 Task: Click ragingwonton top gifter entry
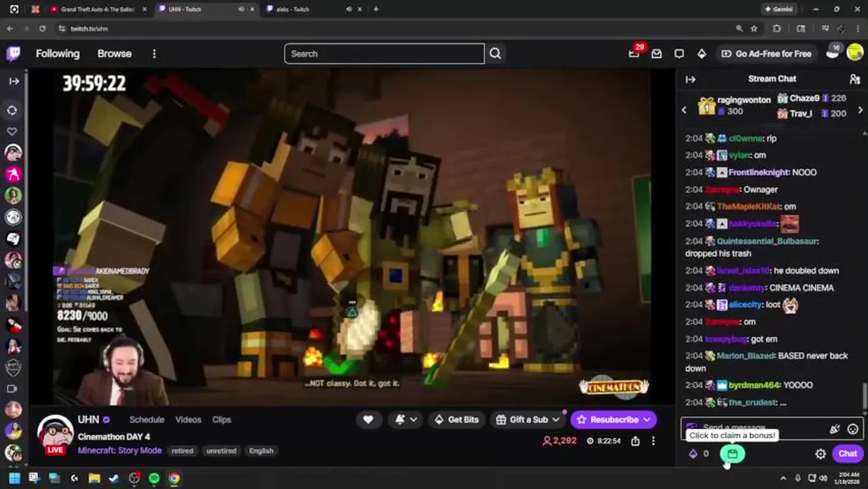point(735,105)
